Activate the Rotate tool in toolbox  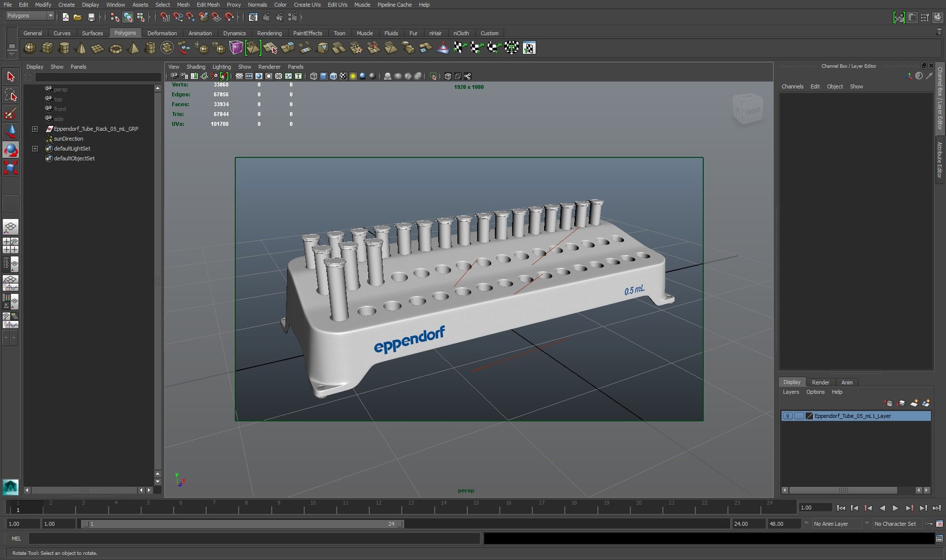pyautogui.click(x=10, y=150)
